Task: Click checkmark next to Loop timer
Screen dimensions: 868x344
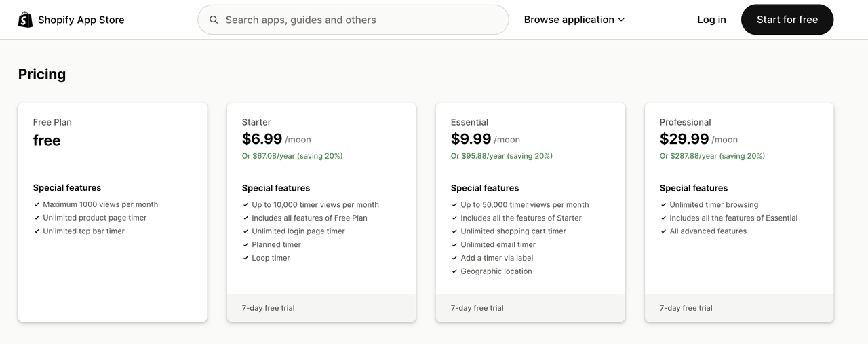Action: coord(245,259)
